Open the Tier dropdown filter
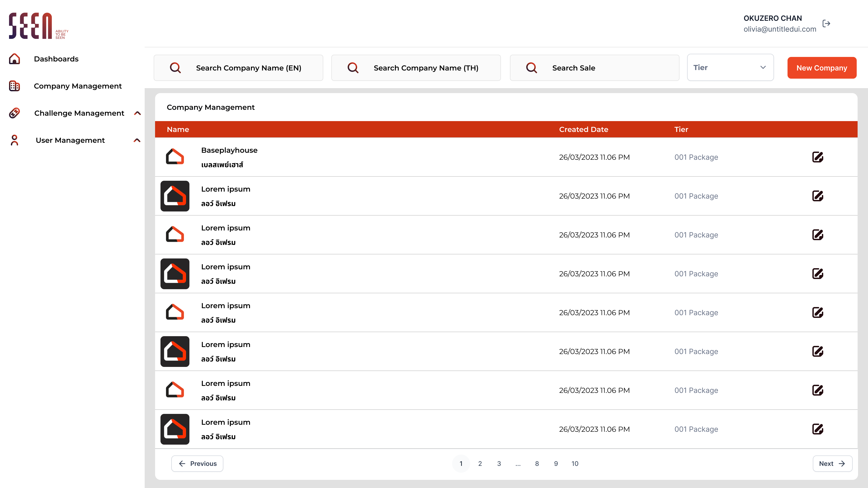The height and width of the screenshot is (488, 868). 730,68
